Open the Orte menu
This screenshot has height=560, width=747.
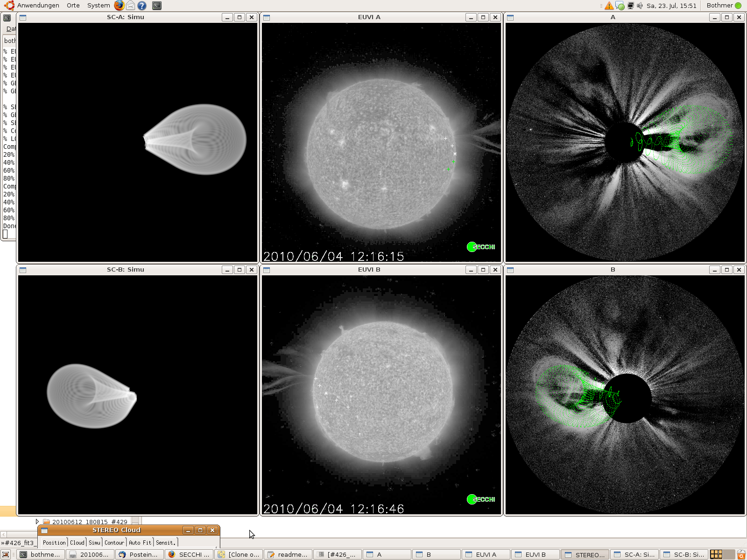coord(73,6)
